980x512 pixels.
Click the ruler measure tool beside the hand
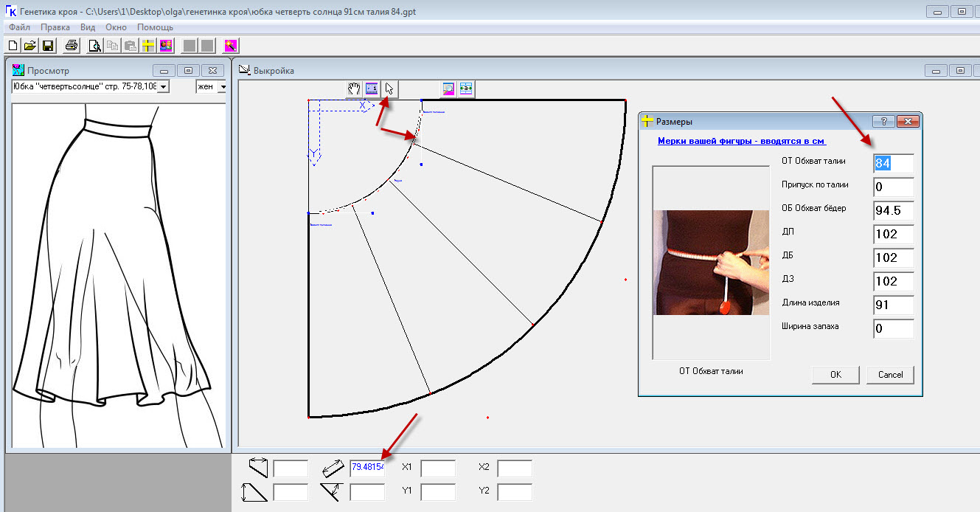372,89
